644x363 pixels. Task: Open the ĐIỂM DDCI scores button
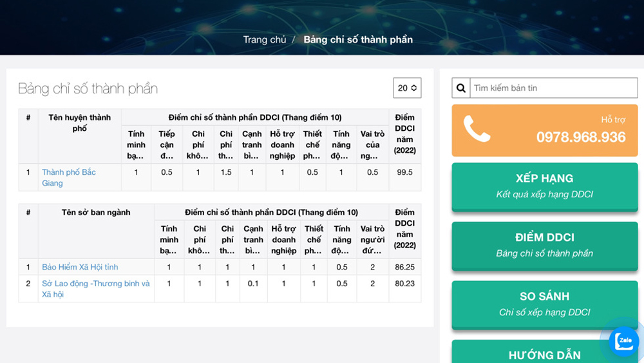pyautogui.click(x=544, y=245)
